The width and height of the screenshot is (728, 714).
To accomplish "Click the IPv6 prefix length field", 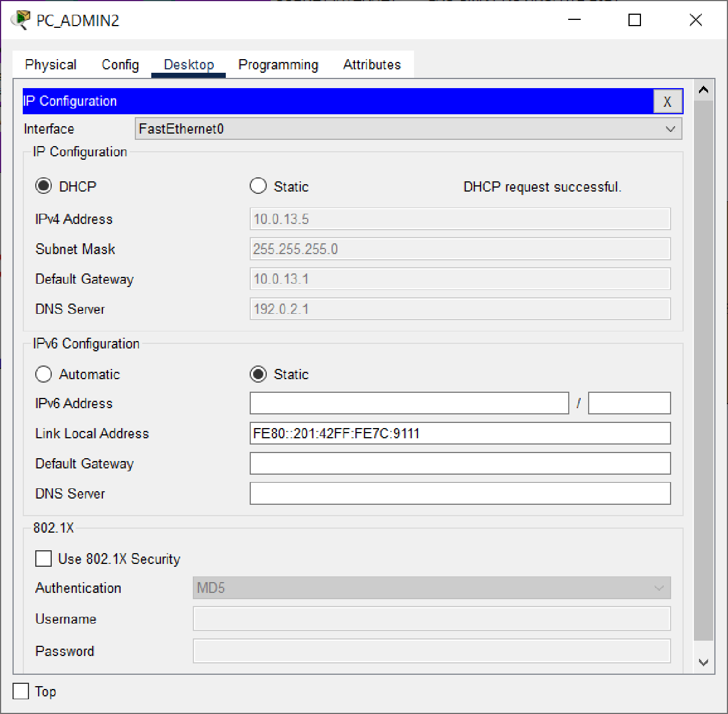I will click(x=629, y=403).
